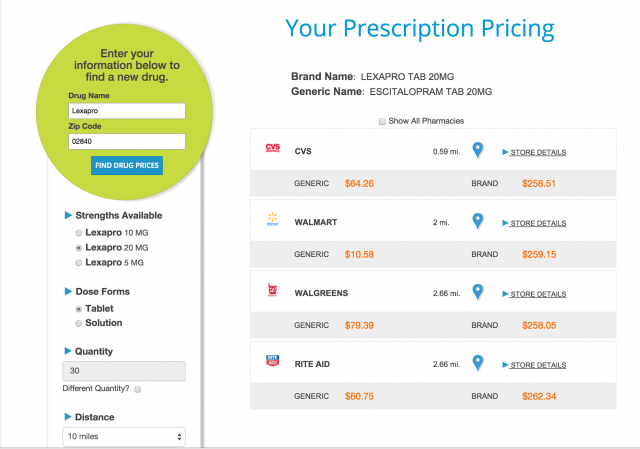
Task: Open the 10 miles distance dropdown
Action: pos(124,436)
